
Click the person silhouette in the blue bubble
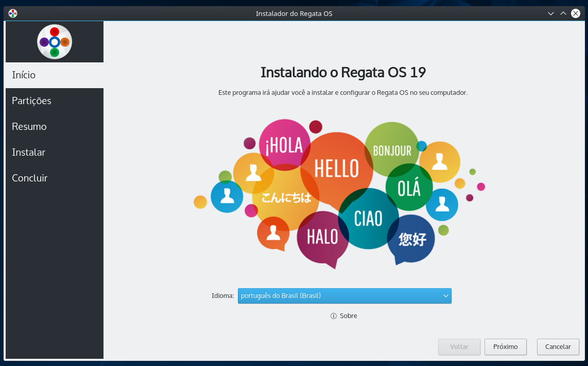(227, 197)
